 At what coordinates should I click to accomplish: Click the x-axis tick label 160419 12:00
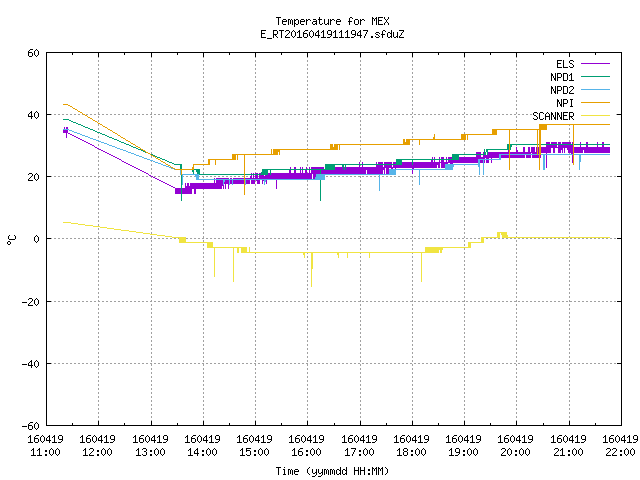pos(98,446)
